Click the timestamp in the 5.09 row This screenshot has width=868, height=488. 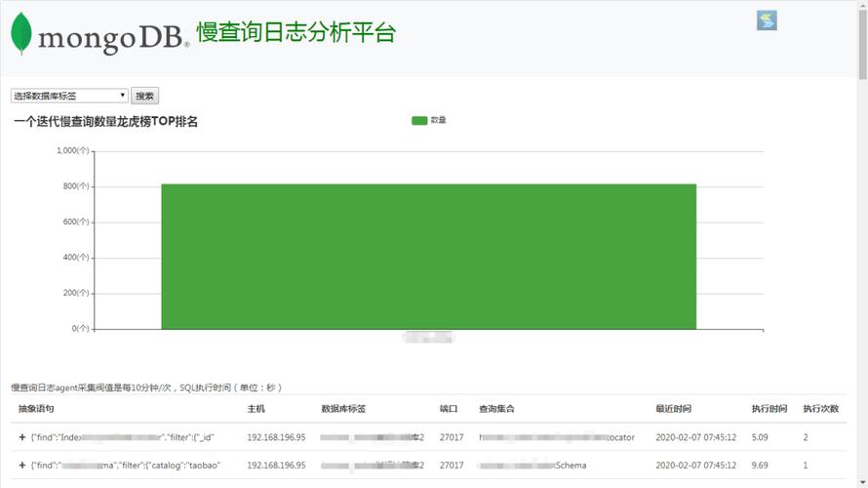tap(695, 437)
